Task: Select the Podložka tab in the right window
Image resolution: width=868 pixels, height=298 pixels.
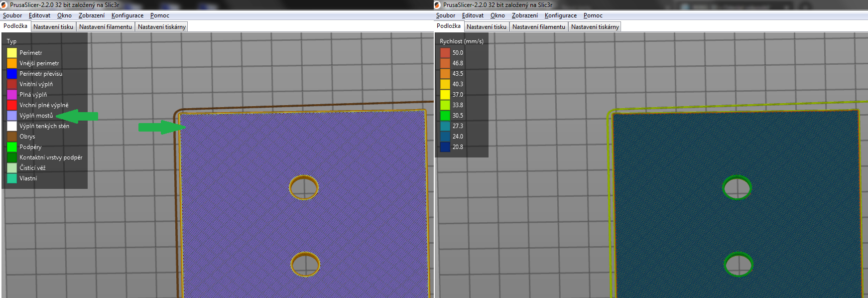Action: [x=448, y=26]
